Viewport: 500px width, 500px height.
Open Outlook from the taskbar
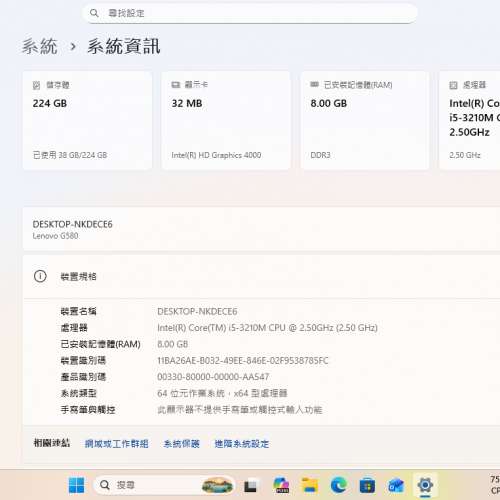click(x=396, y=486)
